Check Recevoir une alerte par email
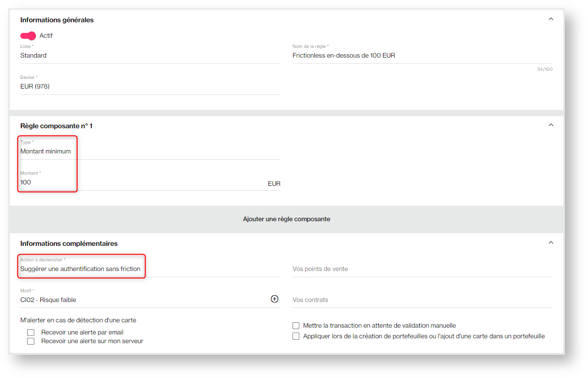This screenshot has height=378, width=588. (31, 333)
